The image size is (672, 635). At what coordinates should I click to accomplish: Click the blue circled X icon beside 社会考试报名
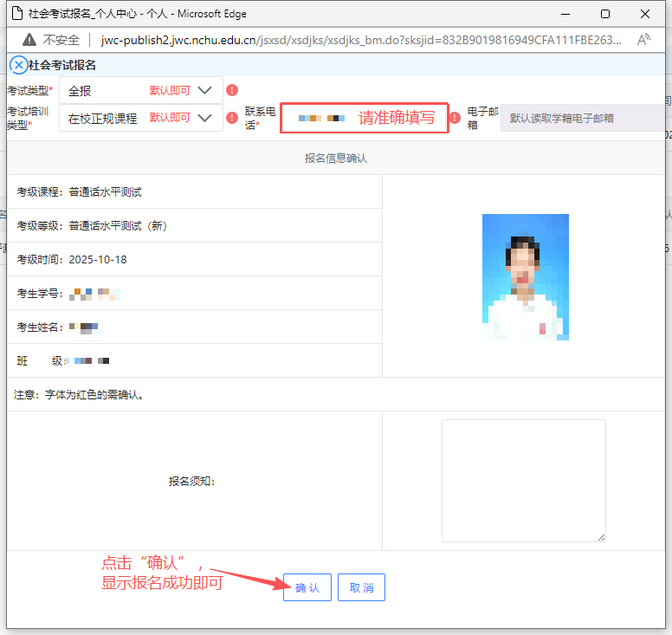pos(18,65)
